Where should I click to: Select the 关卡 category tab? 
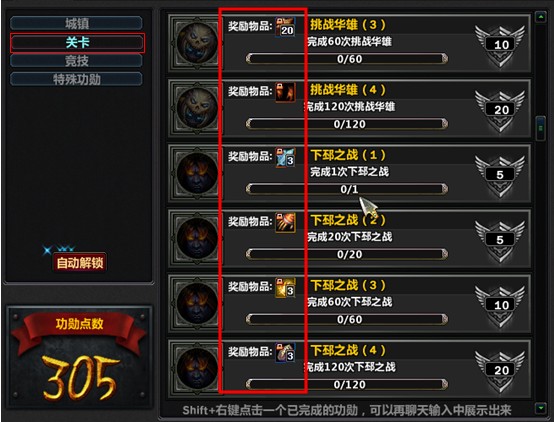coord(77,43)
